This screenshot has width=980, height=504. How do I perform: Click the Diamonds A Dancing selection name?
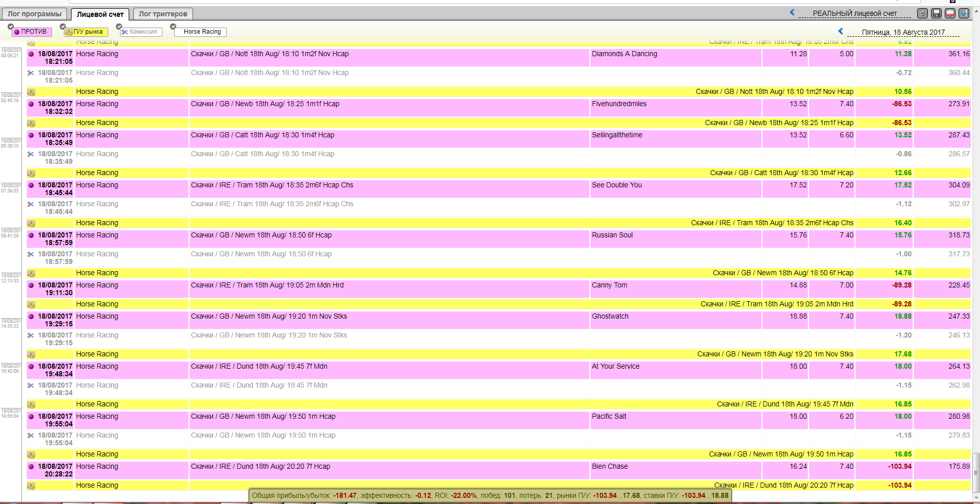coord(624,54)
